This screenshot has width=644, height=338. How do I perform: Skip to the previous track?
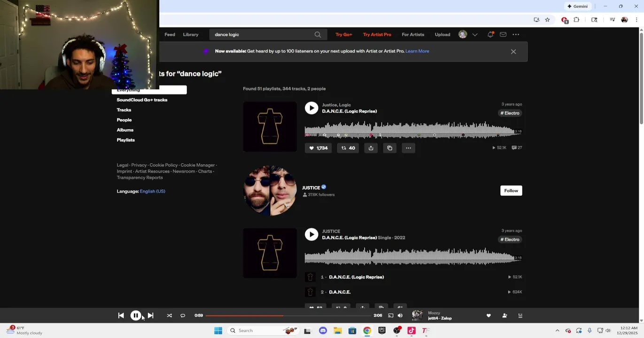tap(121, 316)
